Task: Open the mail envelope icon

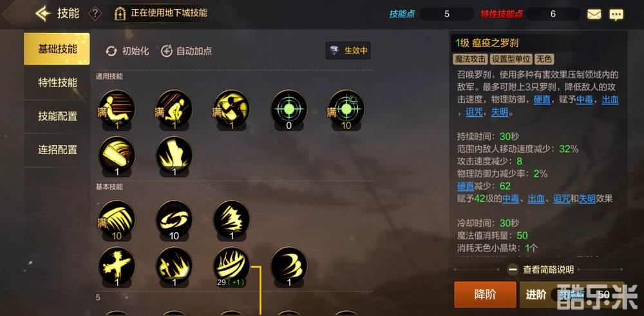Action: coord(594,14)
